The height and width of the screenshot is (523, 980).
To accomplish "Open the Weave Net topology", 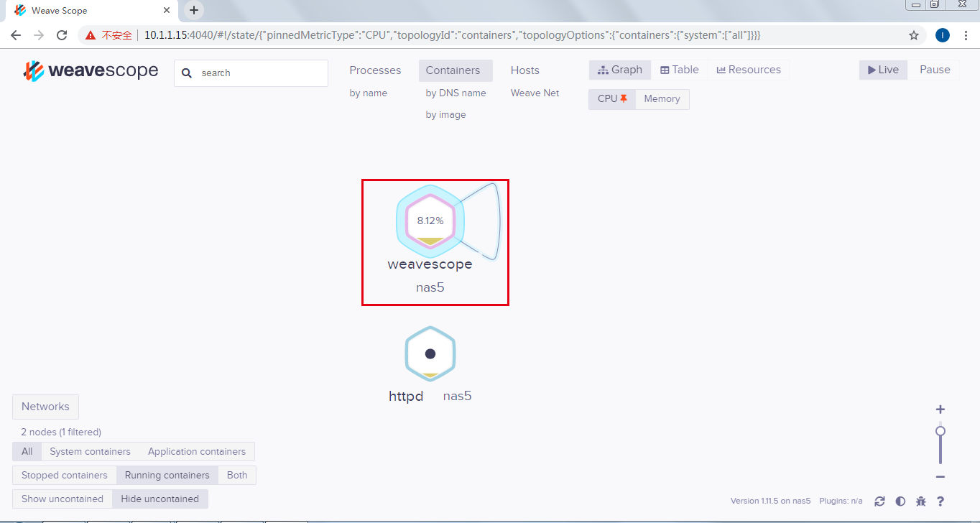I will coord(535,93).
